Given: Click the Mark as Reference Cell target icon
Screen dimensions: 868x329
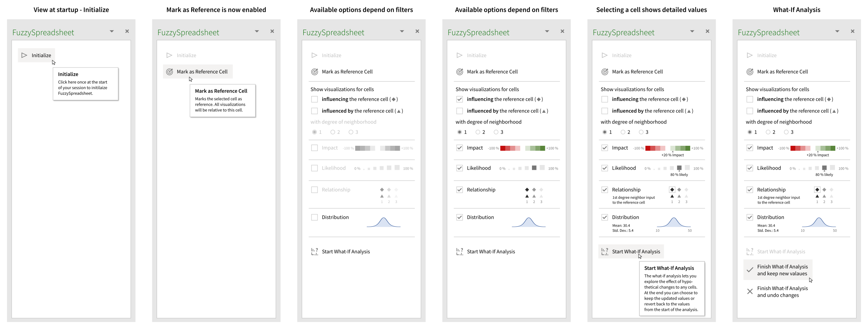Looking at the screenshot, I should tap(170, 72).
